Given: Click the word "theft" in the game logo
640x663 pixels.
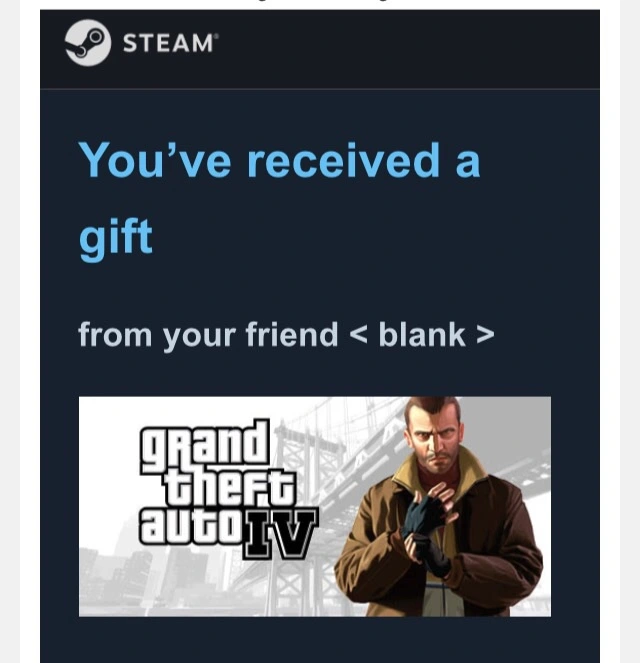Looking at the screenshot, I should tap(230, 487).
